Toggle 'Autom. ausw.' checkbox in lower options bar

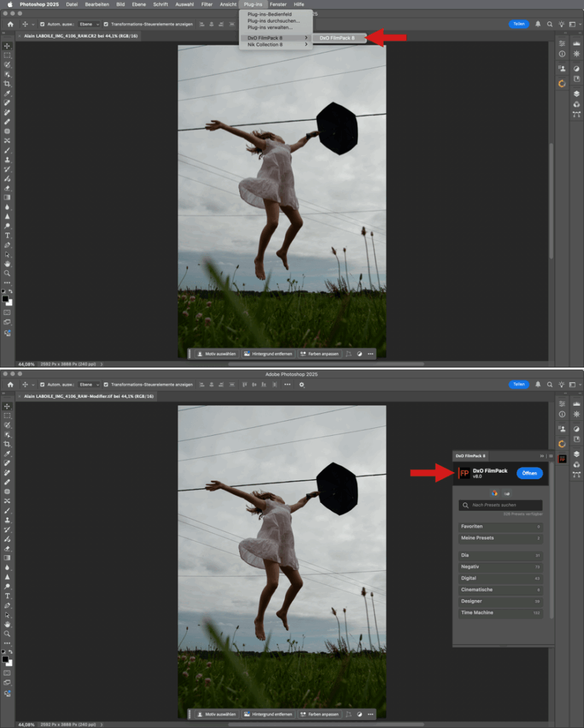coord(42,385)
